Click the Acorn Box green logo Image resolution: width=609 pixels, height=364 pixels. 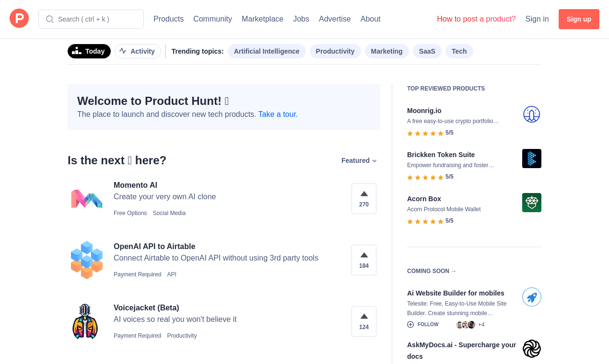pos(531,203)
